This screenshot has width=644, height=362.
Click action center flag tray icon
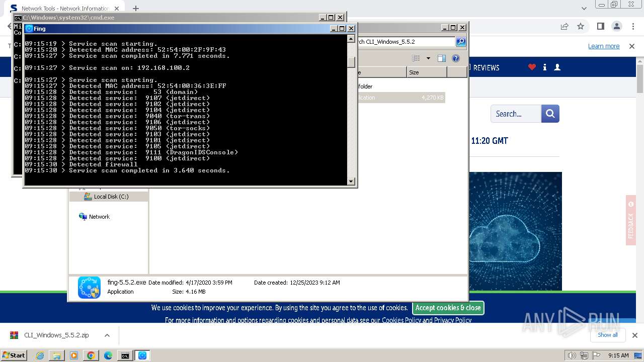pyautogui.click(x=596, y=355)
